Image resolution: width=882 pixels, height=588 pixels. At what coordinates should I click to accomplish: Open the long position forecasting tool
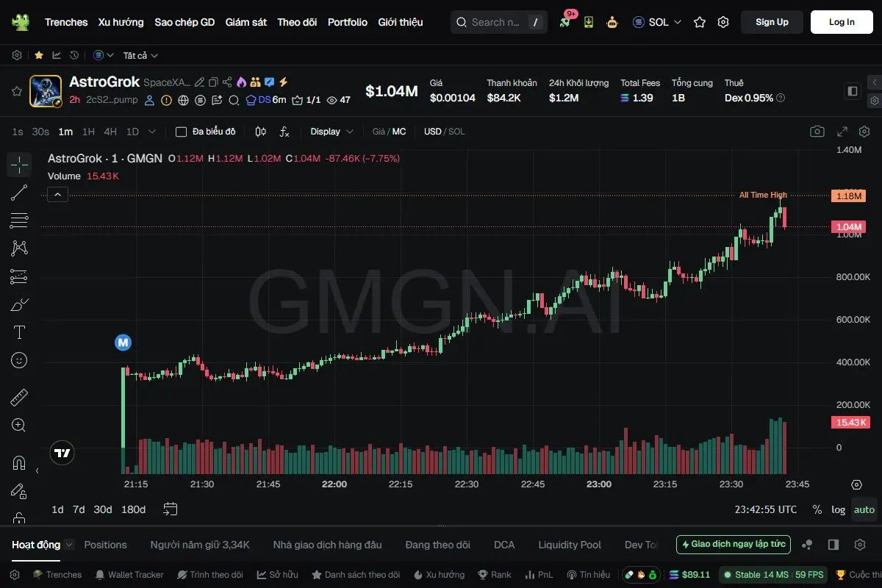point(19,276)
